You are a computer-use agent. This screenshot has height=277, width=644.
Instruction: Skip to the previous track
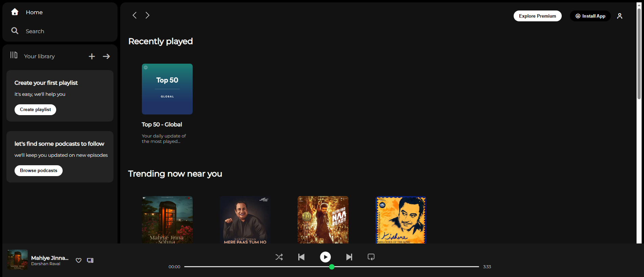pos(301,257)
